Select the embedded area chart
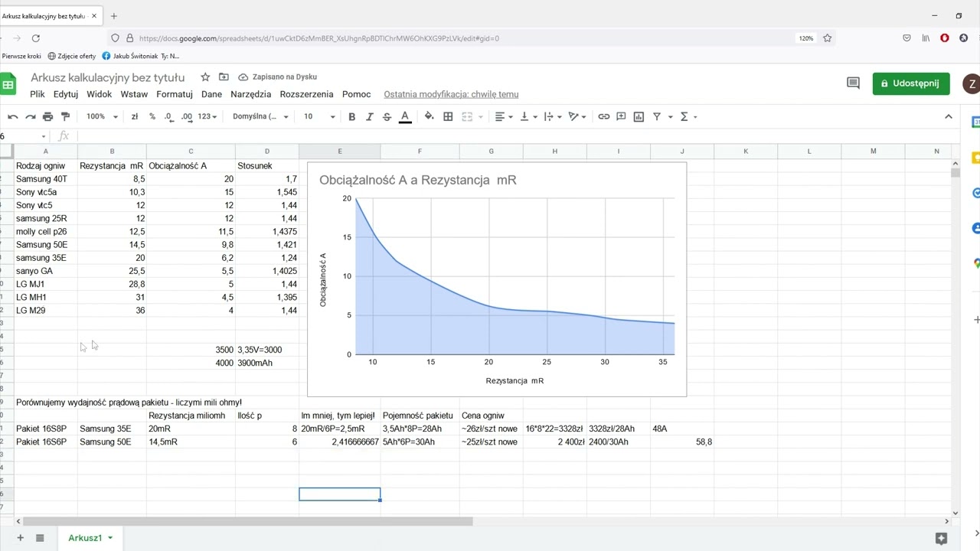The image size is (980, 551). [497, 279]
